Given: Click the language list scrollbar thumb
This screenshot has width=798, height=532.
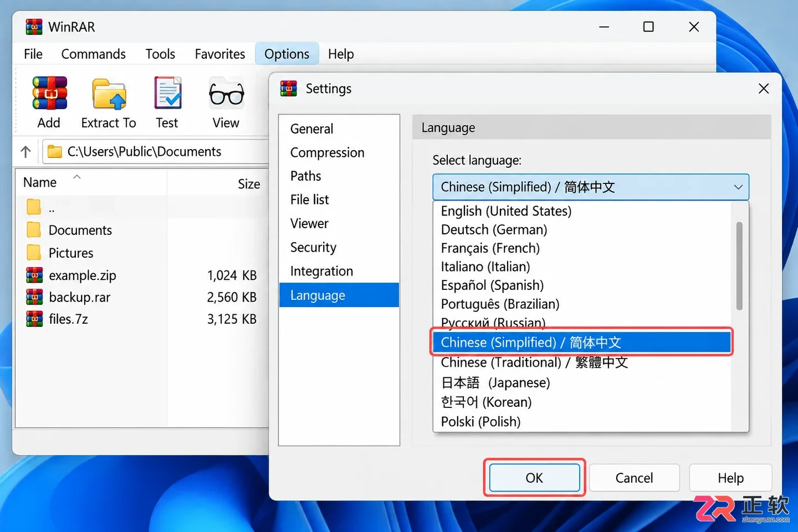Looking at the screenshot, I should click(739, 266).
